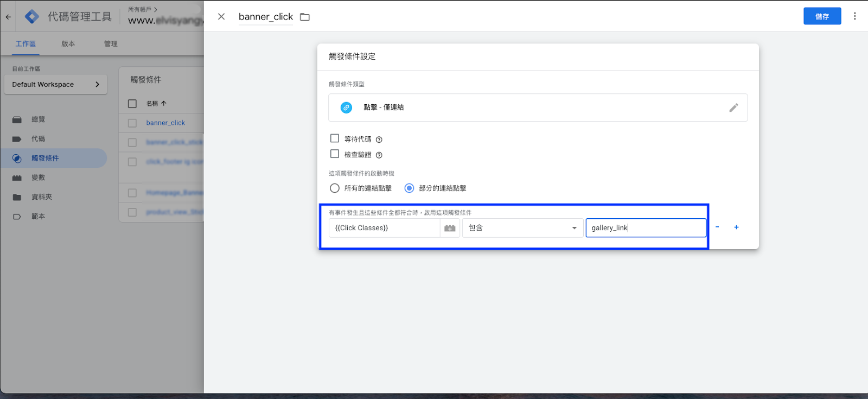
Task: Click the 名稱 column header
Action: [152, 104]
